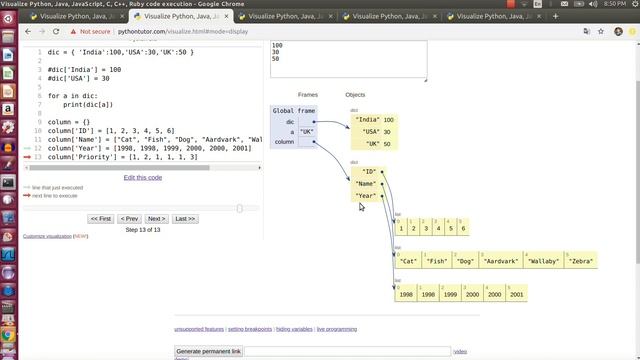Image resolution: width=640 pixels, height=360 pixels.
Task: Click the page vertical scrollbar
Action: pyautogui.click(x=638, y=171)
